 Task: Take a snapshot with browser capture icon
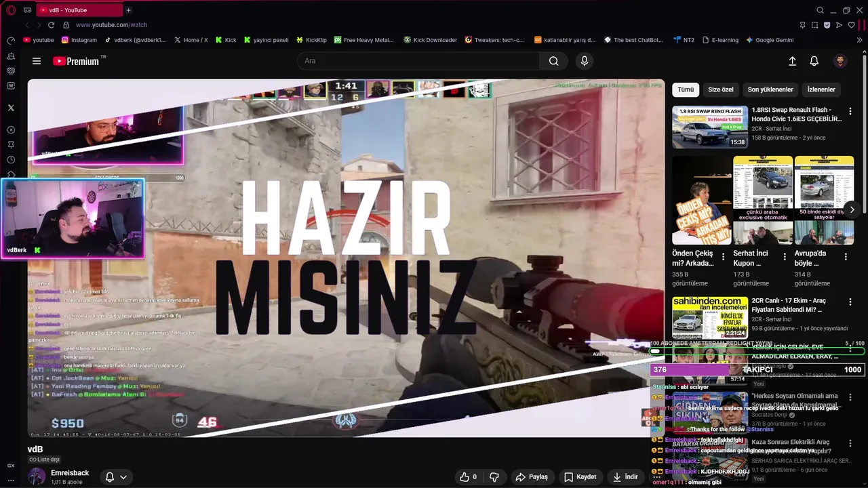click(x=814, y=25)
